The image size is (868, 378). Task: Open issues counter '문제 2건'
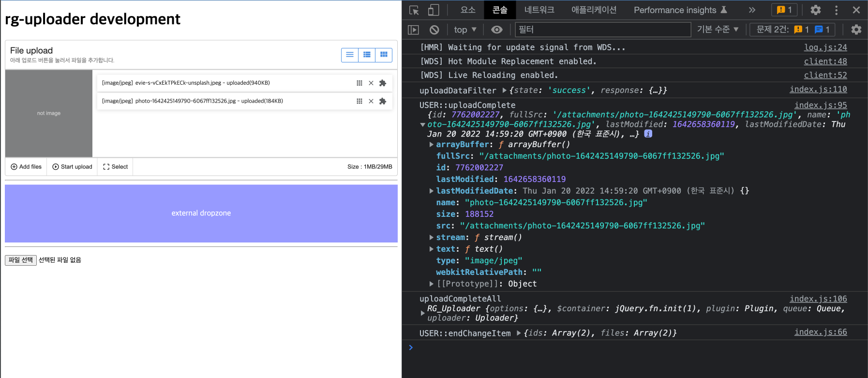pos(793,30)
